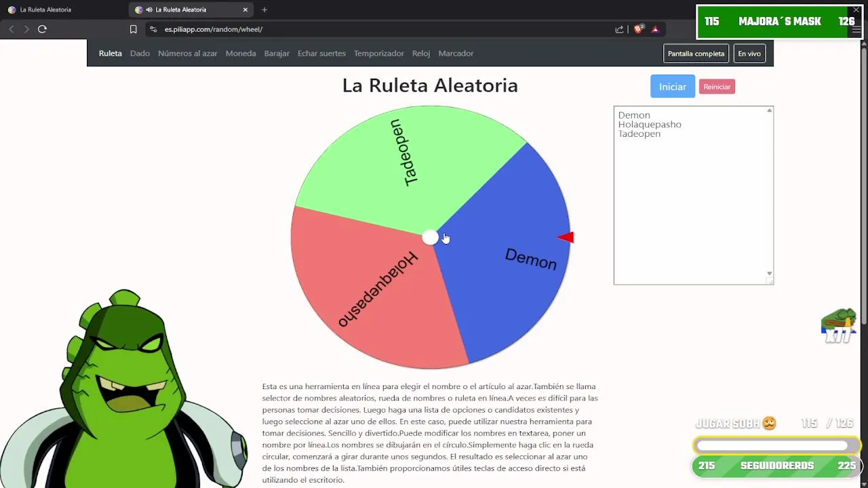The image size is (868, 488).
Task: Click the Demon line in the names list
Action: [634, 115]
